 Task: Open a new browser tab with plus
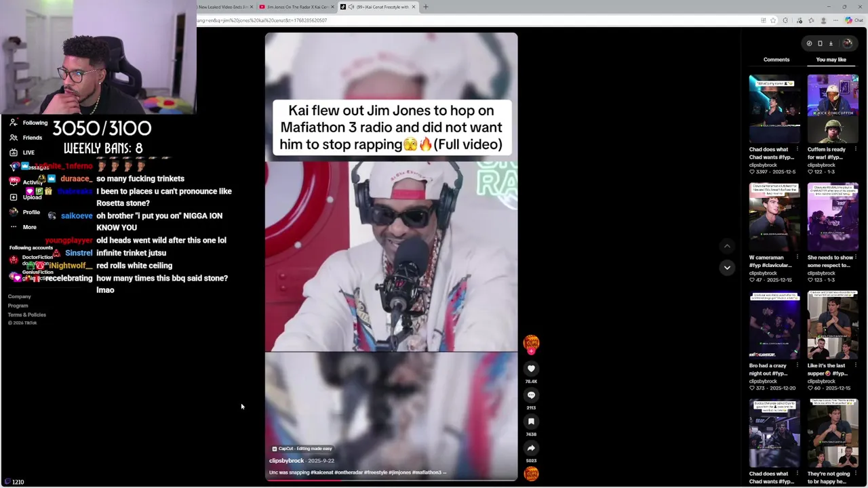tap(426, 7)
